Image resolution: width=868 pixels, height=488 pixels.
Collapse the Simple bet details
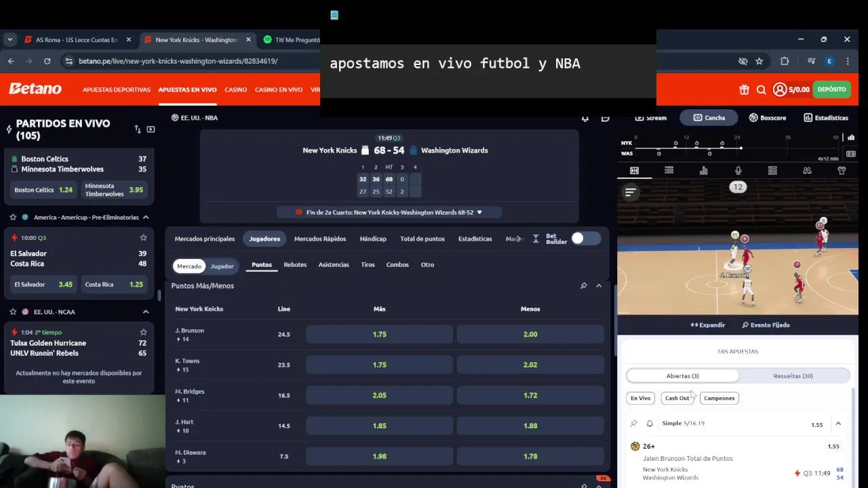click(x=838, y=424)
